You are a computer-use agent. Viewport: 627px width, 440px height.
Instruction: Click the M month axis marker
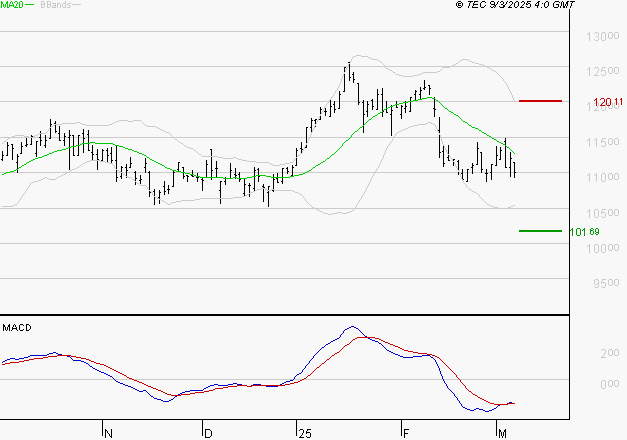502,434
